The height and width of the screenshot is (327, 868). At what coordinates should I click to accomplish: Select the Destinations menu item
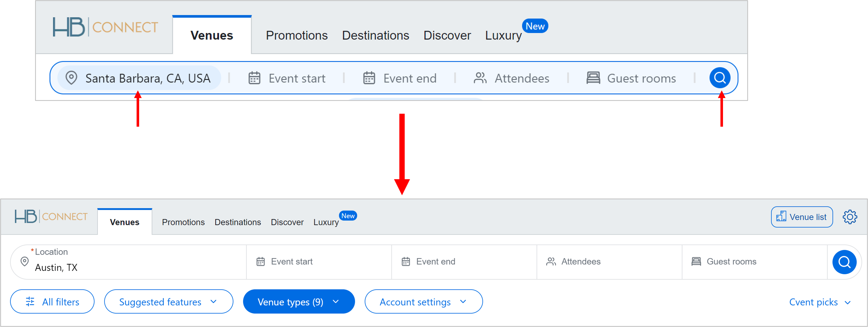tap(375, 35)
